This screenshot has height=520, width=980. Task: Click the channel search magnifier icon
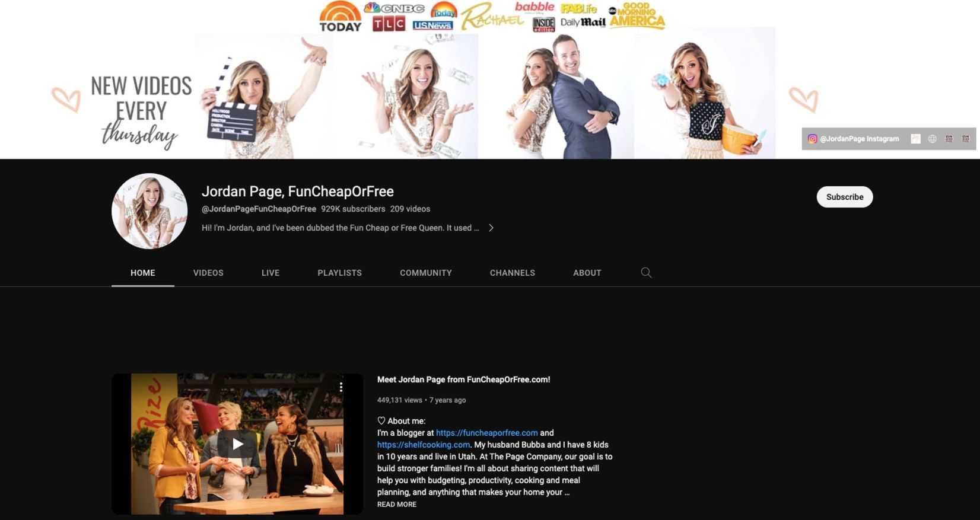pyautogui.click(x=646, y=273)
